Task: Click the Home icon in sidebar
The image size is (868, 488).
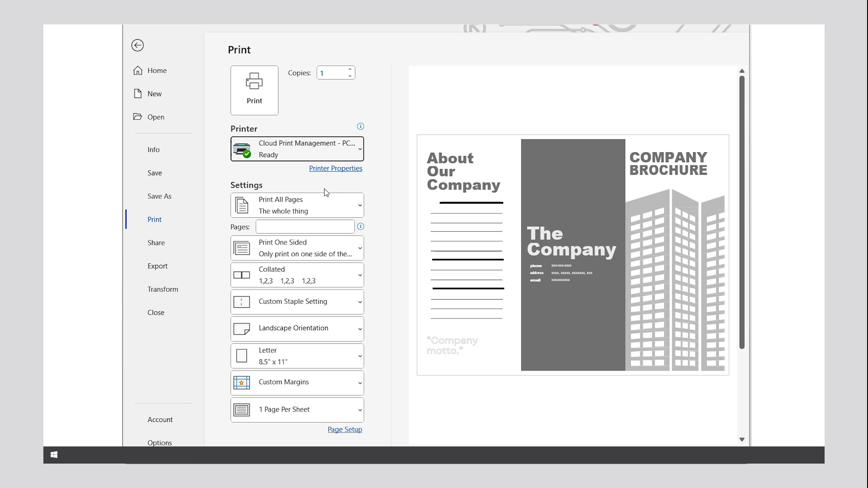Action: 138,70
